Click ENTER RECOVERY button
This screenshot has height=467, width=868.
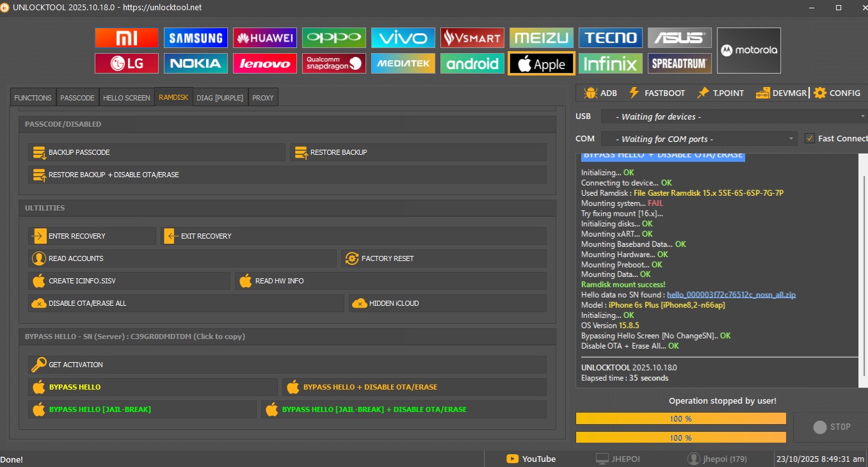tap(92, 236)
